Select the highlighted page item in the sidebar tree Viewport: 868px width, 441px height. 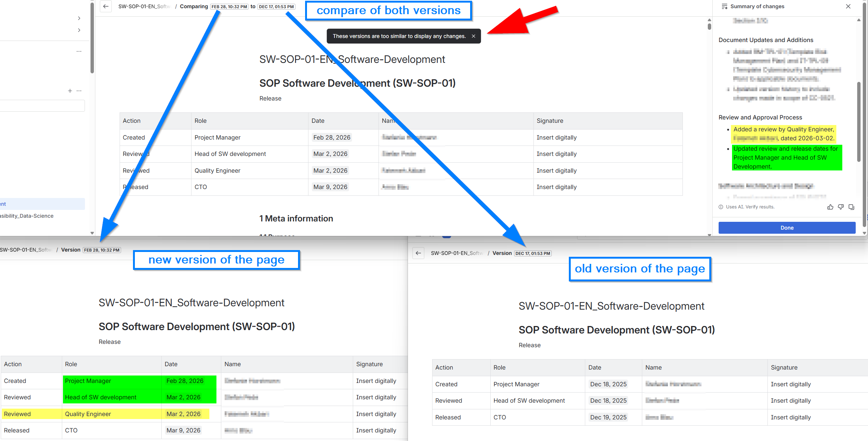pyautogui.click(x=42, y=204)
